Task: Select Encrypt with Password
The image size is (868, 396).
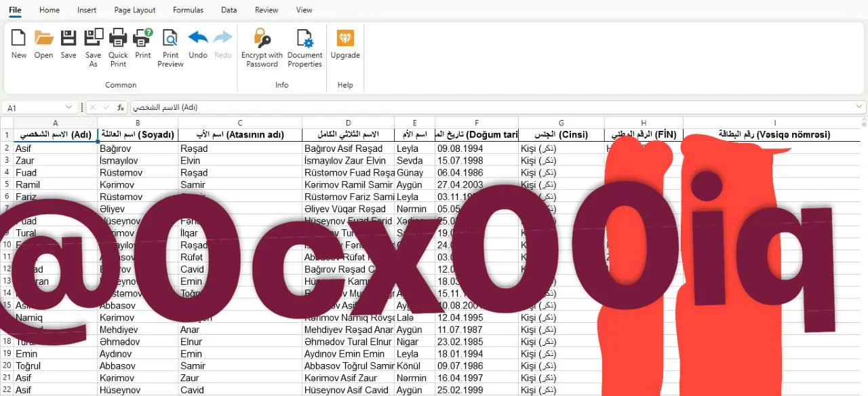Action: point(262,48)
